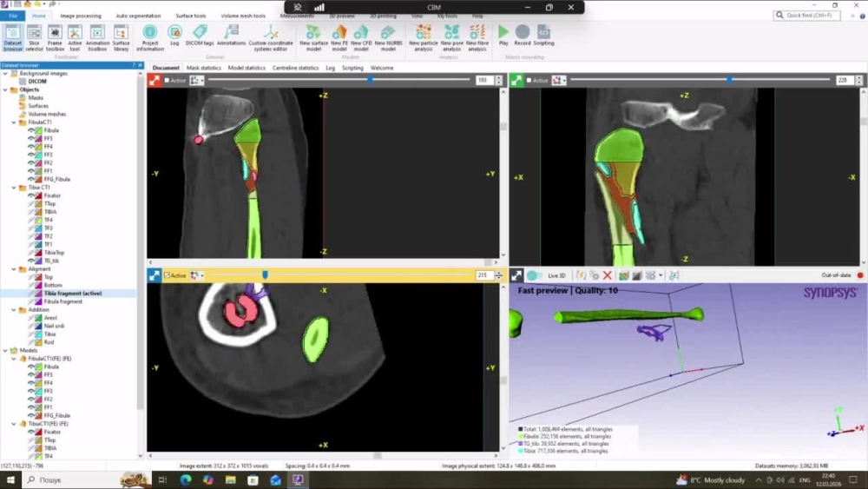868x489 pixels.
Task: Click the red Out-of-date update indicator
Action: [860, 275]
